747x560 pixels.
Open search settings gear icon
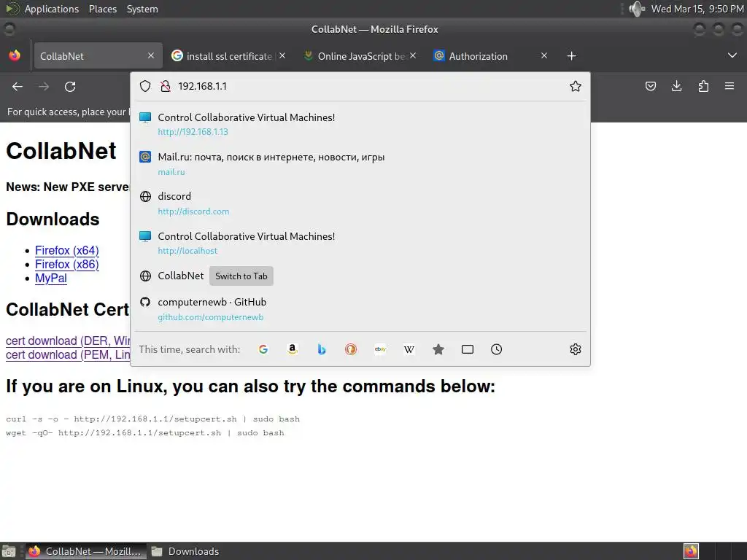point(576,349)
